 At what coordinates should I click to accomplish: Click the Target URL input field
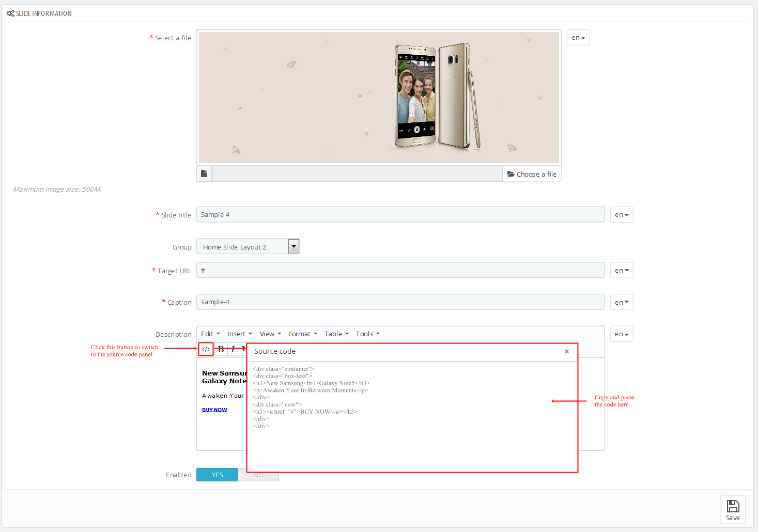[x=400, y=270]
